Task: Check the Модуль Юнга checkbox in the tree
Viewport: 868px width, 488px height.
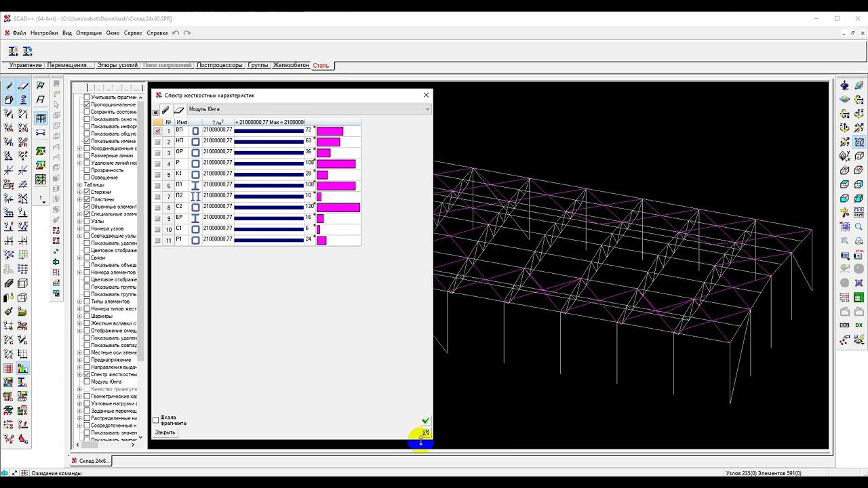Action: pyautogui.click(x=87, y=382)
